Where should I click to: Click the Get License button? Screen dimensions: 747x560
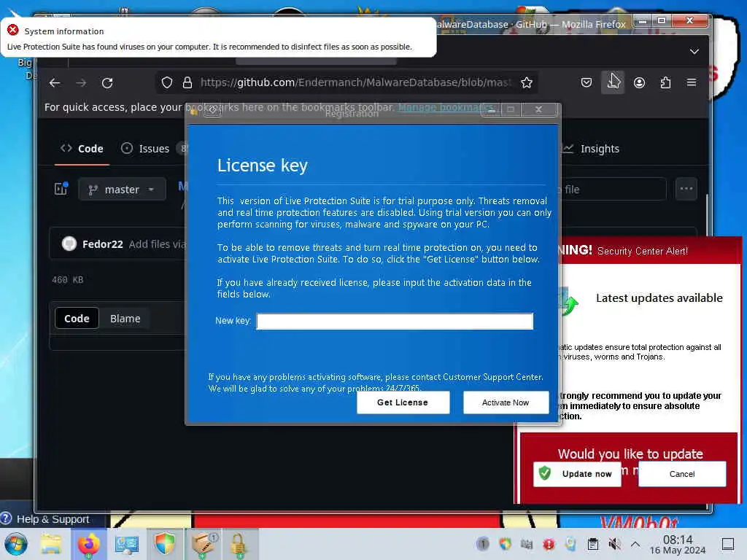pyautogui.click(x=403, y=402)
